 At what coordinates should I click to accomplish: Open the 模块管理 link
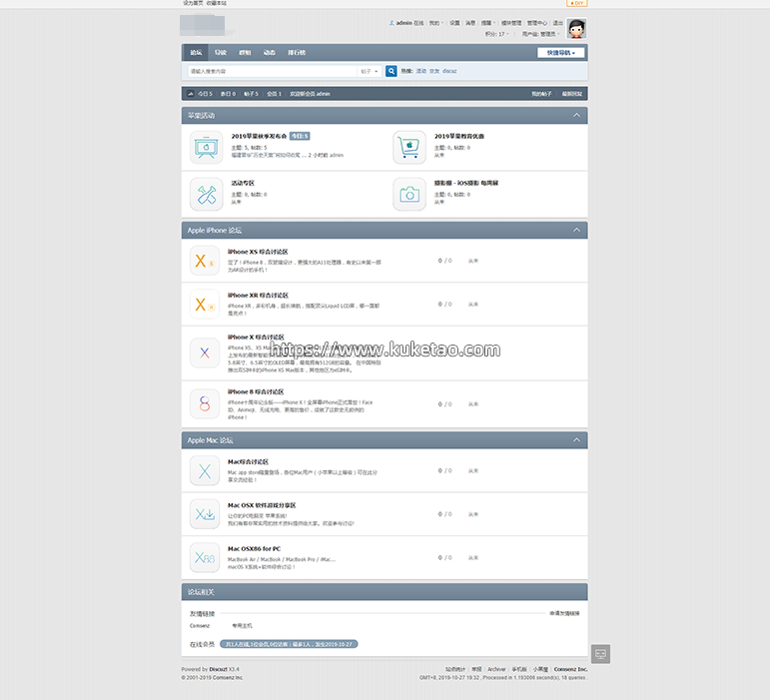pos(511,23)
